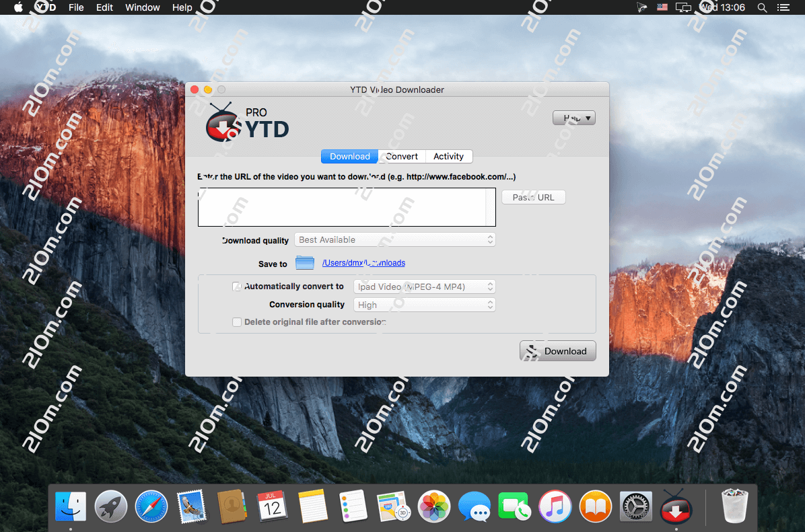Image resolution: width=805 pixels, height=532 pixels.
Task: Click the YTD PRO logo
Action: (247, 123)
